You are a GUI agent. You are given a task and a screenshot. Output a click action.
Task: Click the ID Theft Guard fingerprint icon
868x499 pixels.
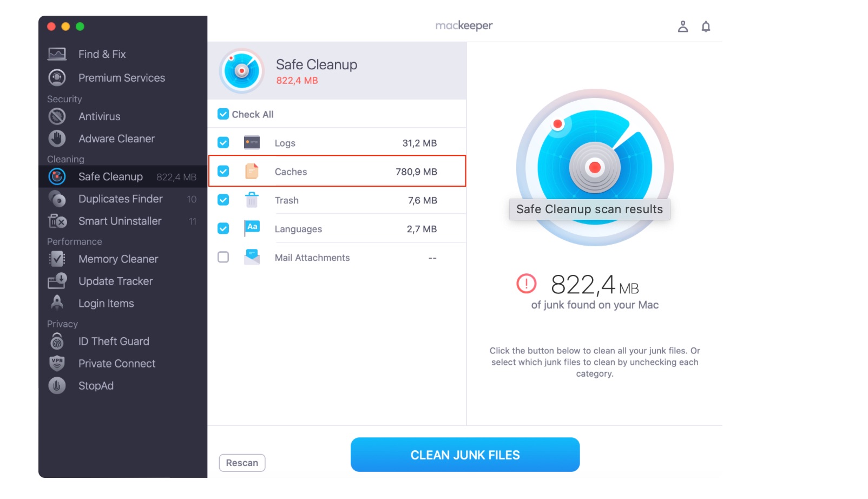[x=57, y=341]
